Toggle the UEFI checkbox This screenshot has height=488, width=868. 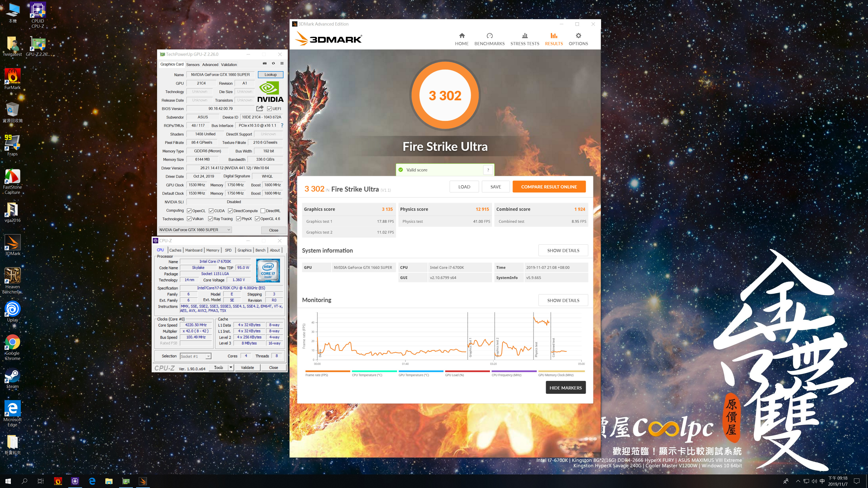click(x=269, y=109)
